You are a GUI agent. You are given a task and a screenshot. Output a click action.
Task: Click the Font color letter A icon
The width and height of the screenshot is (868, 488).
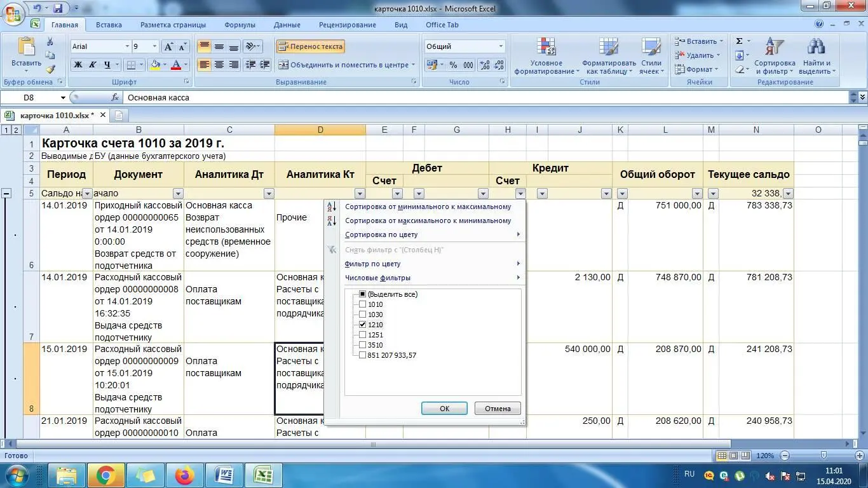tap(176, 65)
